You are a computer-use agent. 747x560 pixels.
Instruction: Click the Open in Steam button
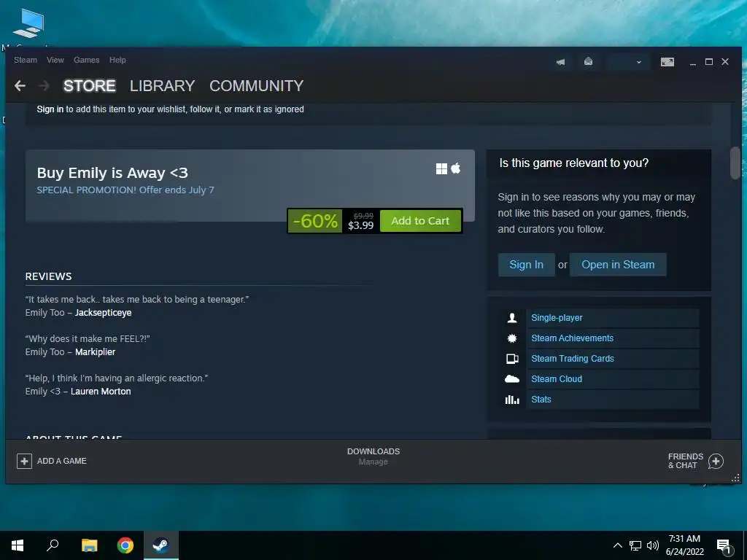618,265
